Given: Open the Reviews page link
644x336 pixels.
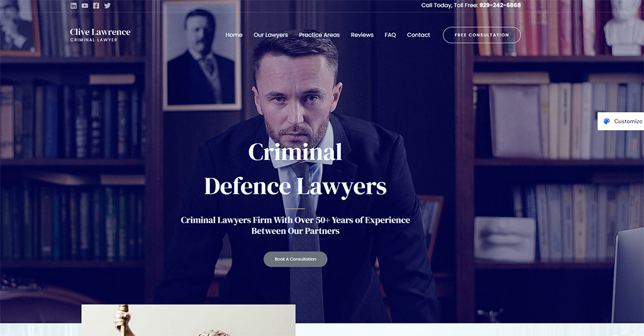Looking at the screenshot, I should 362,35.
